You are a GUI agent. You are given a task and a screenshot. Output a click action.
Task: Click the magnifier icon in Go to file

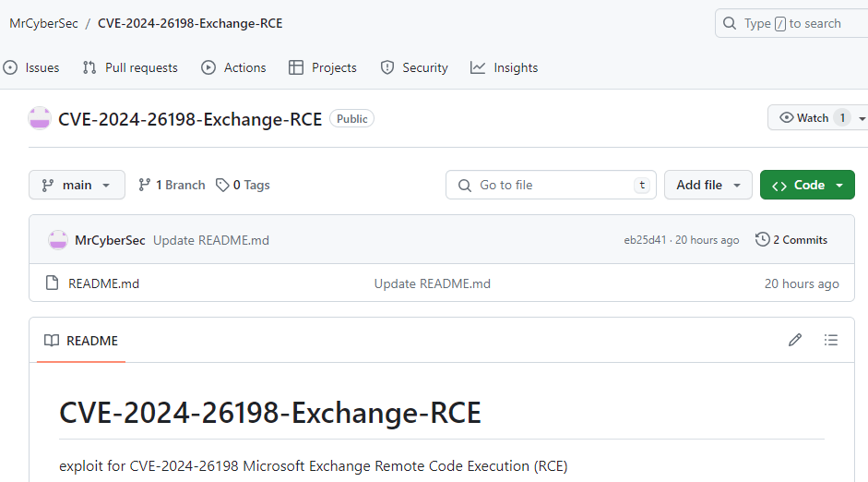(465, 185)
